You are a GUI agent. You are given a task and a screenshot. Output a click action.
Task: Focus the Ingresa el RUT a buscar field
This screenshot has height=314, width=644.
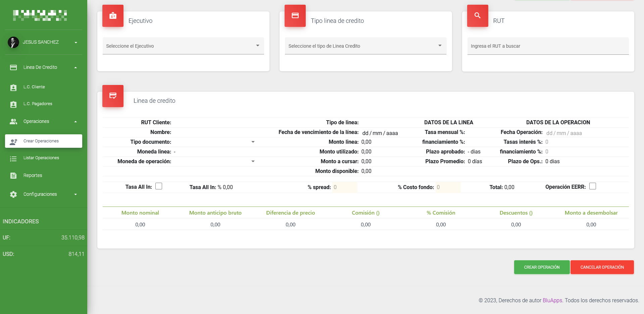(548, 46)
